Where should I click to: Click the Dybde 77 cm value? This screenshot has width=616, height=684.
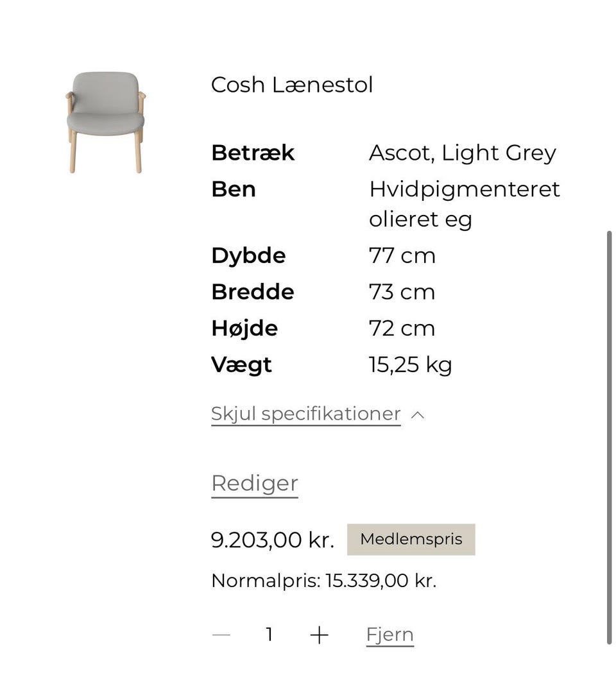coord(402,255)
